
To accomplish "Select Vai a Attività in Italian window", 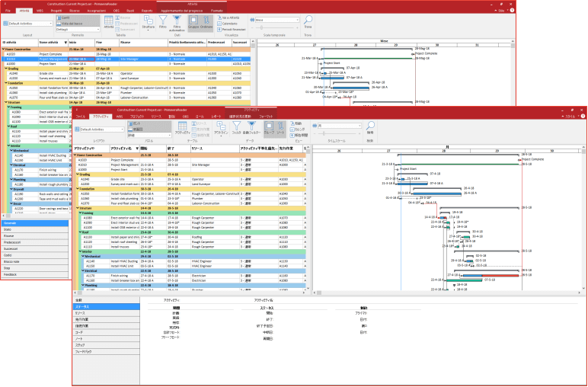I will coord(228,18).
